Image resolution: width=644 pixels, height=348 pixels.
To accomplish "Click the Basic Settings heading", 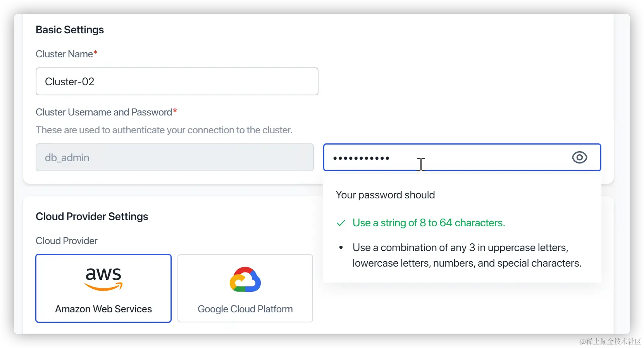I will click(70, 30).
